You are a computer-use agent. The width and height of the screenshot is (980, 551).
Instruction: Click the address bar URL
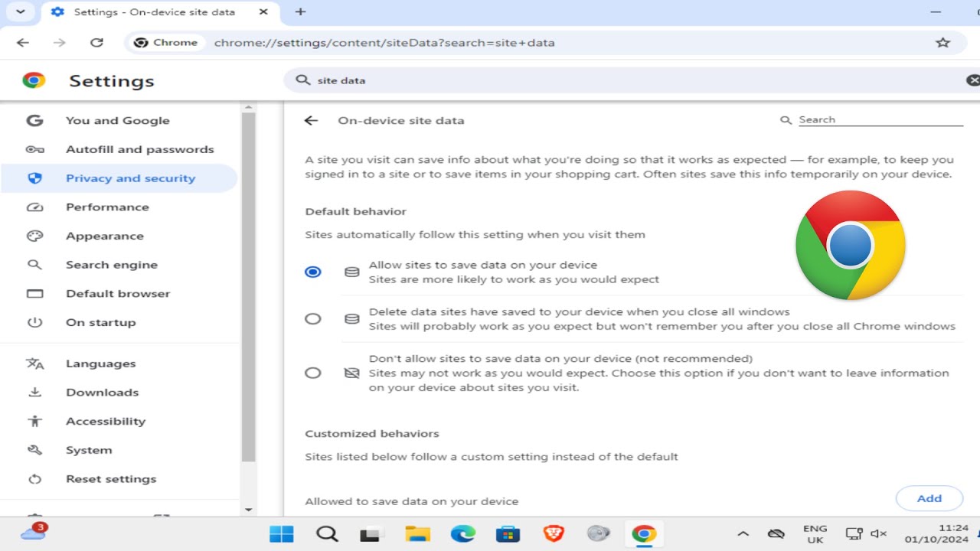click(x=384, y=43)
